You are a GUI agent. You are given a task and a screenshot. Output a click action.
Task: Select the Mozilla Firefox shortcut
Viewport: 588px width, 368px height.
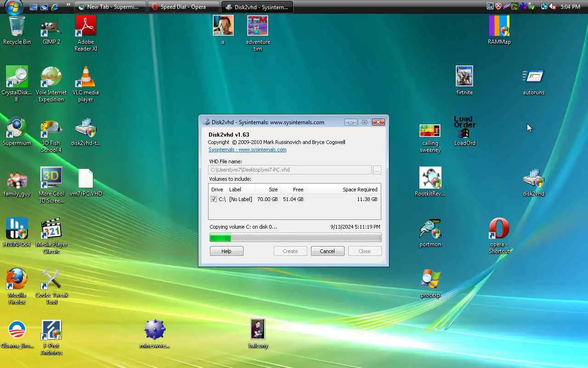[17, 287]
